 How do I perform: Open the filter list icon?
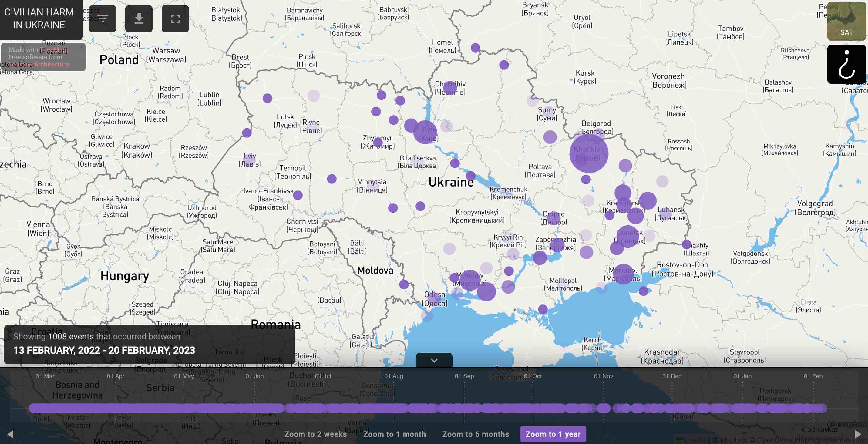(x=103, y=18)
